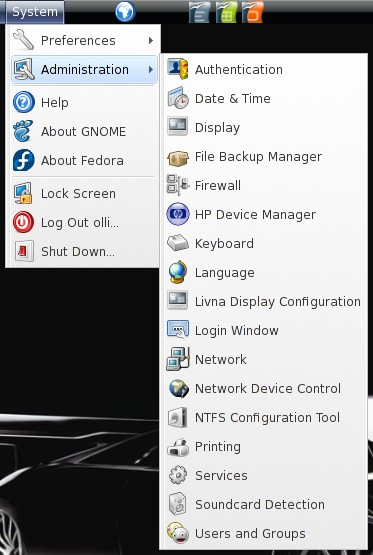Click the Printing printer icon
The image size is (373, 555).
click(x=178, y=447)
